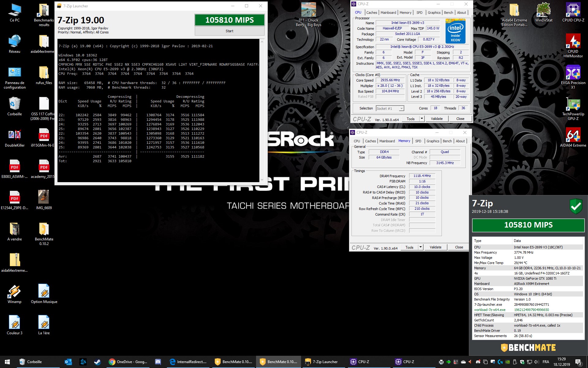
Task: Open the notification center icon
Action: pos(578,362)
